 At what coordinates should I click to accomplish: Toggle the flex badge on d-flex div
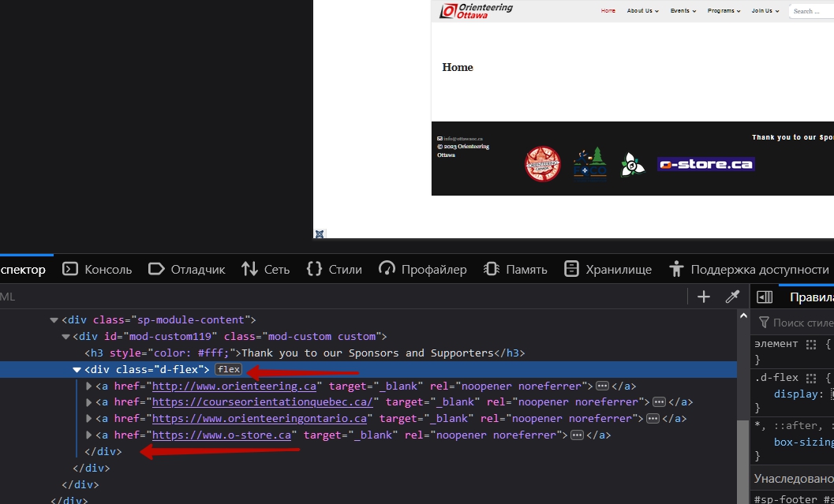click(229, 370)
